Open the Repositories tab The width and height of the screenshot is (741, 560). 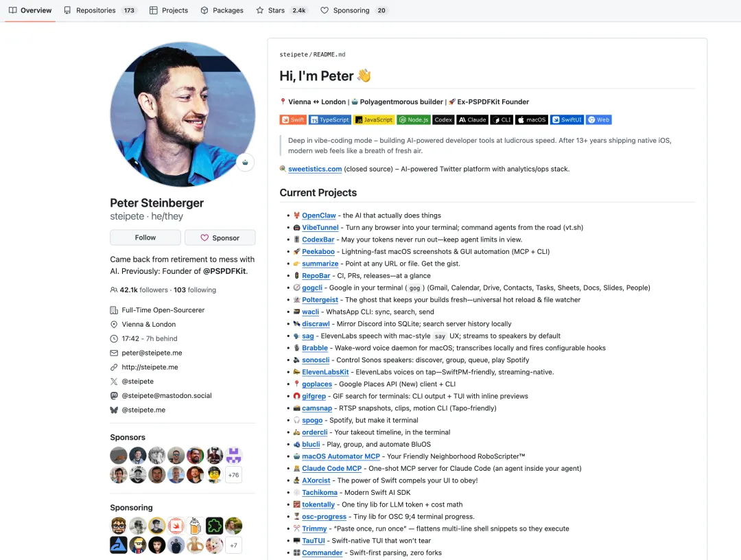click(x=100, y=10)
